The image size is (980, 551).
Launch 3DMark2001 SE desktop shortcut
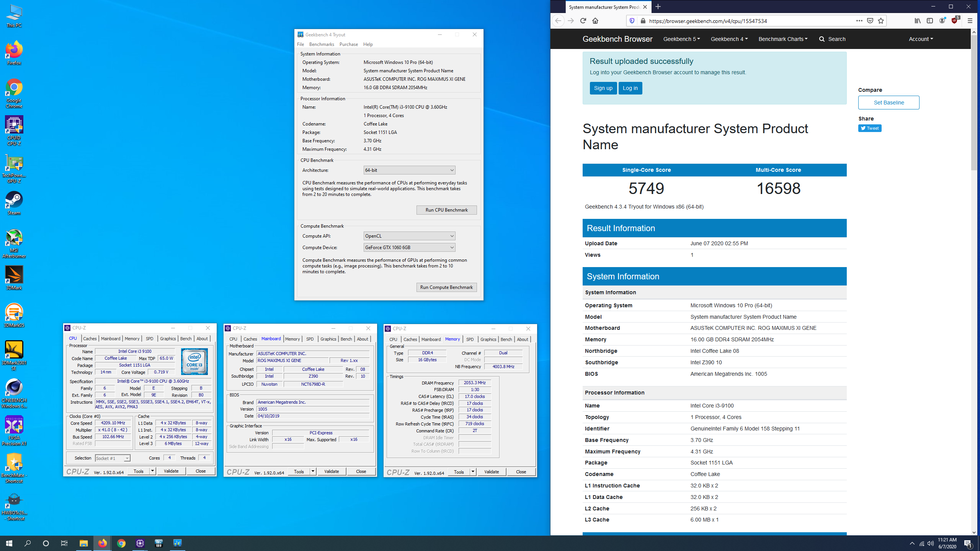[14, 355]
